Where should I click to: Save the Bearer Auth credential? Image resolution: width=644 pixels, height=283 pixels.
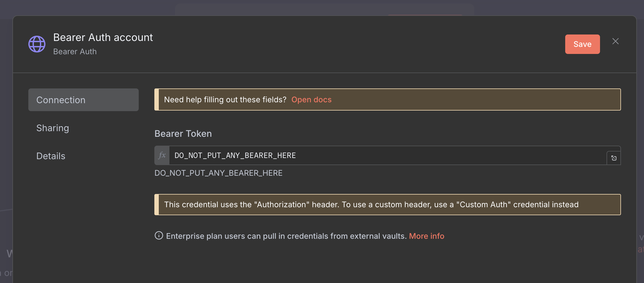582,44
